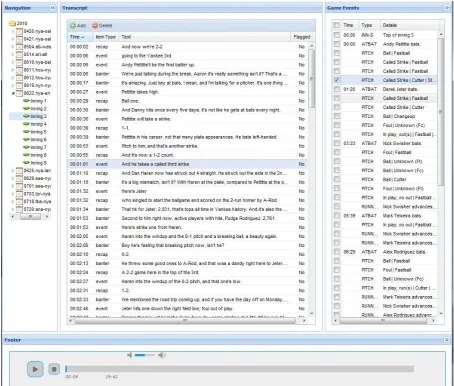Expand the 0421 game tree node arrow

coord(13,39)
